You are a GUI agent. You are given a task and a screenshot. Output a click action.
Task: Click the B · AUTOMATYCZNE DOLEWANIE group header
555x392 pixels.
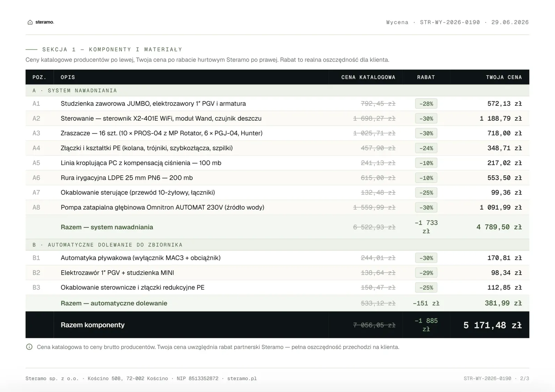click(277, 245)
